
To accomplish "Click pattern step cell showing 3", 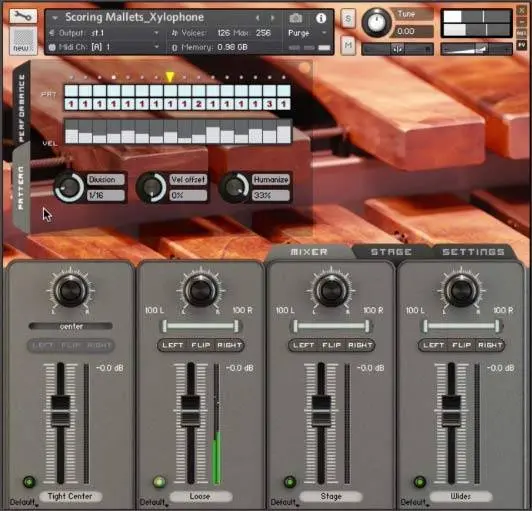I will point(269,104).
